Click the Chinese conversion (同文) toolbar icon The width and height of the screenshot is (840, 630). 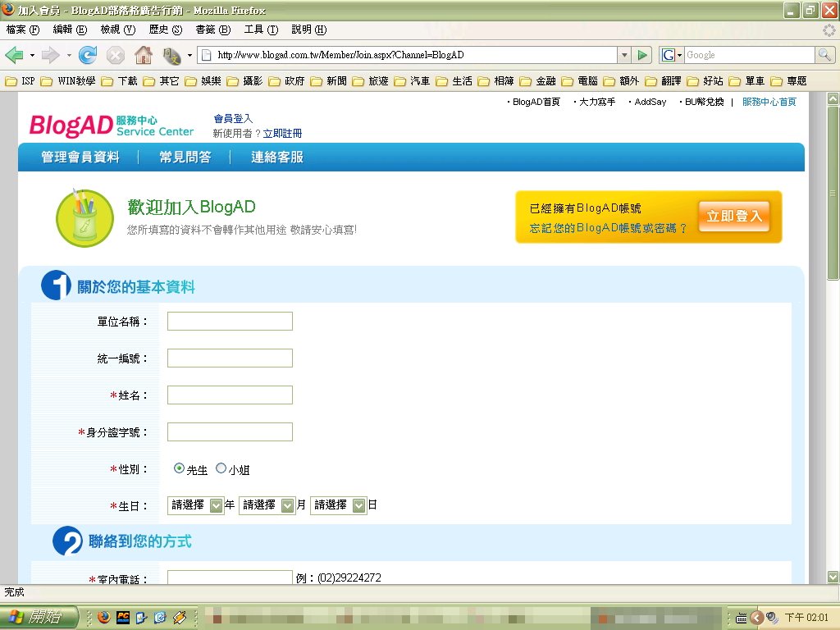tap(171, 55)
